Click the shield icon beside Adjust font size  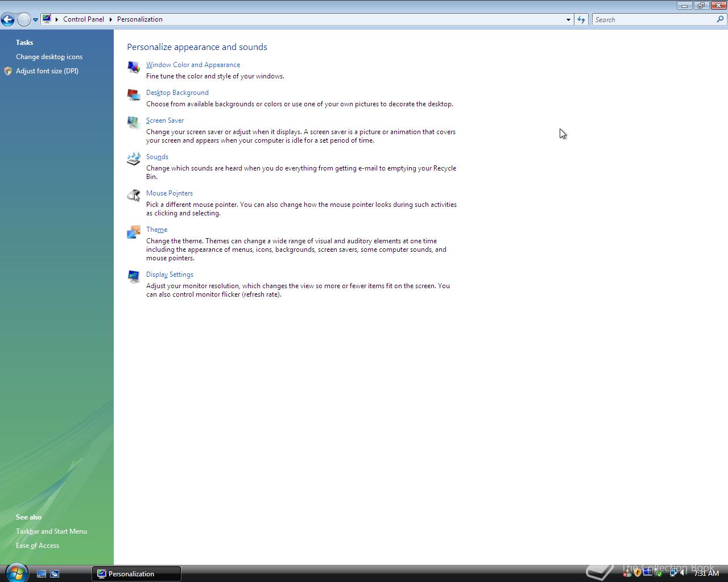[8, 71]
